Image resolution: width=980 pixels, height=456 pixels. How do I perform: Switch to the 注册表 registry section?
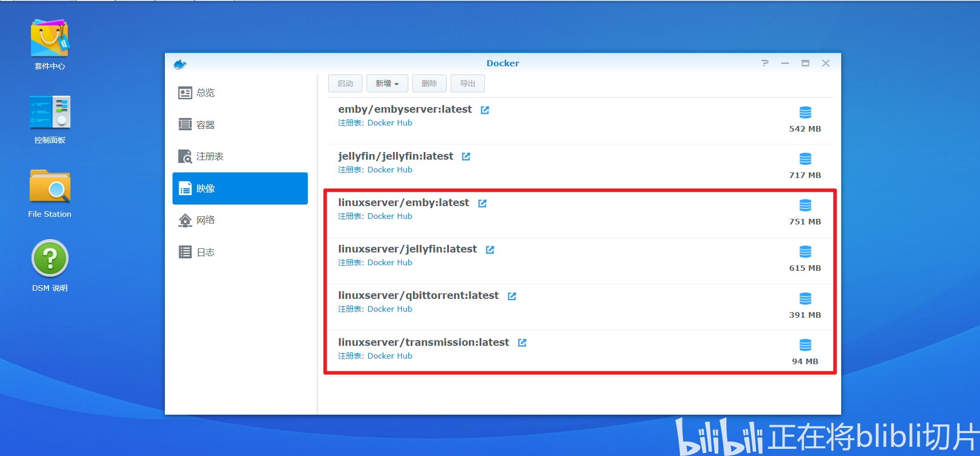[240, 156]
